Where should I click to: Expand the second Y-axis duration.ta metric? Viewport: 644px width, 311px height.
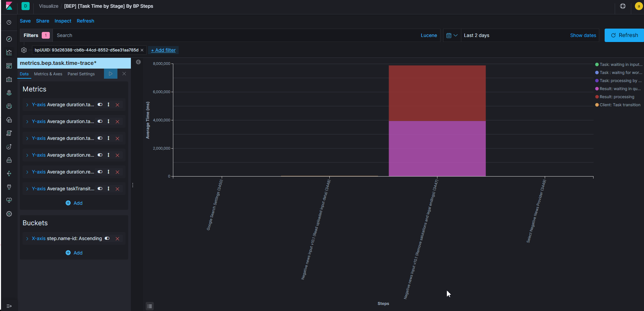[x=27, y=122]
